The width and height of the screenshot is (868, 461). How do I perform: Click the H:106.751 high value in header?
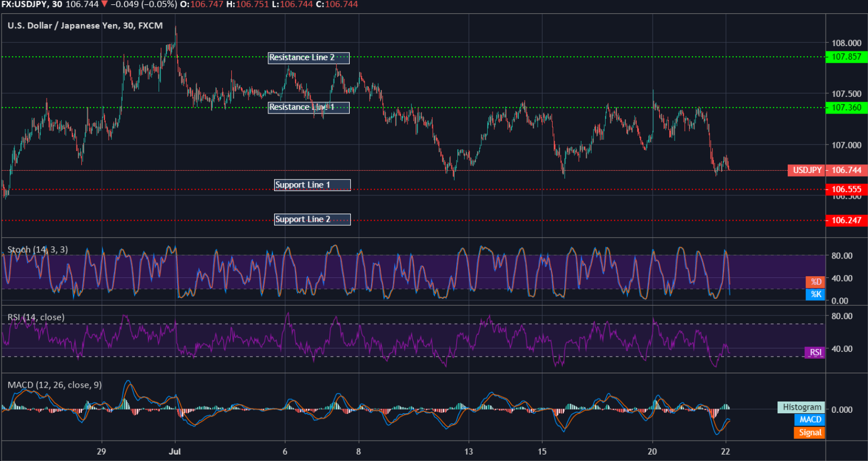point(248,4)
